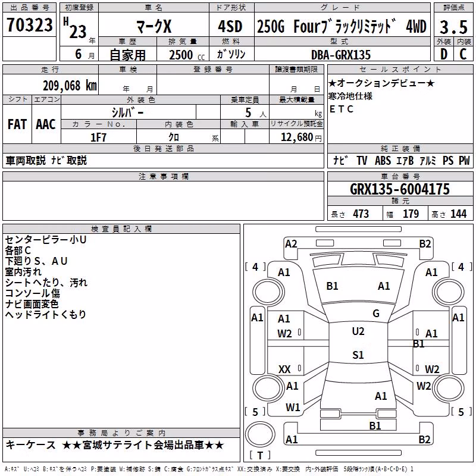Click the vehicle history value 自家用
This screenshot has height=476, width=476.
(127, 55)
